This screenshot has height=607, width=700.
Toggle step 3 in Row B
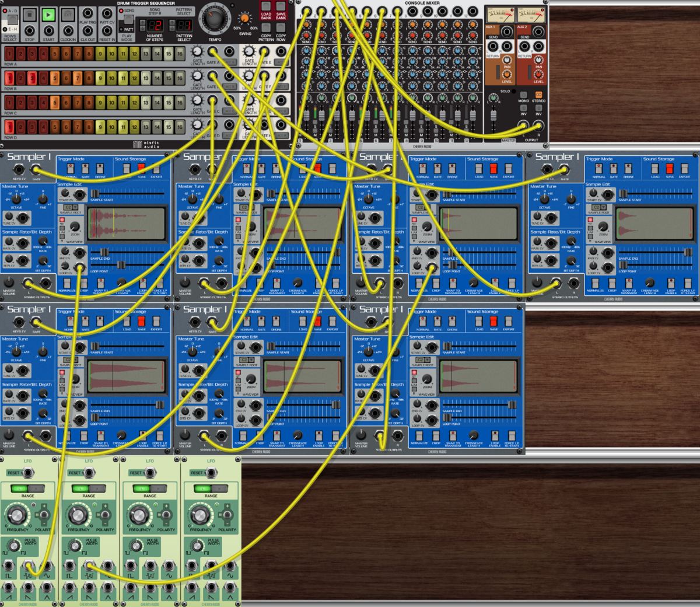(x=32, y=78)
